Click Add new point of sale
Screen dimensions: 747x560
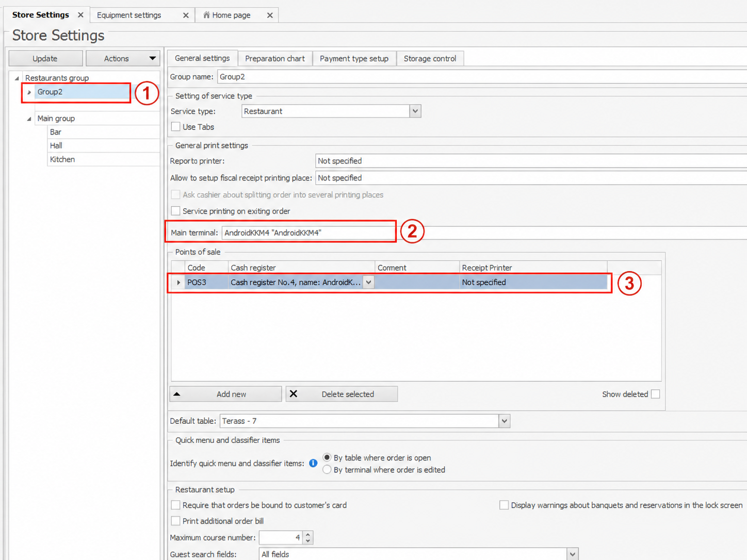coord(225,394)
